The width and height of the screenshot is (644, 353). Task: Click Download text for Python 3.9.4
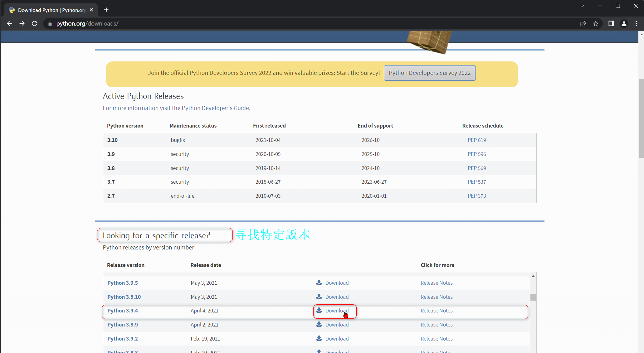[x=337, y=311]
